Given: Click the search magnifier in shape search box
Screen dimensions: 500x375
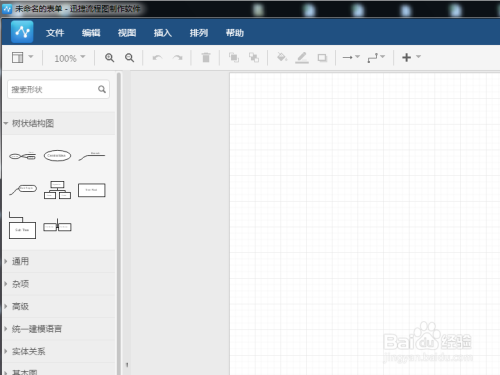Looking at the screenshot, I should tap(102, 89).
